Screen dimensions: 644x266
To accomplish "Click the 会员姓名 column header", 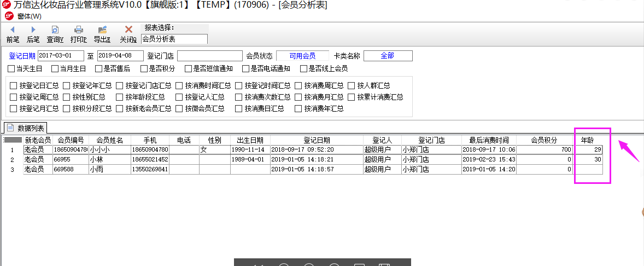I will 110,140.
